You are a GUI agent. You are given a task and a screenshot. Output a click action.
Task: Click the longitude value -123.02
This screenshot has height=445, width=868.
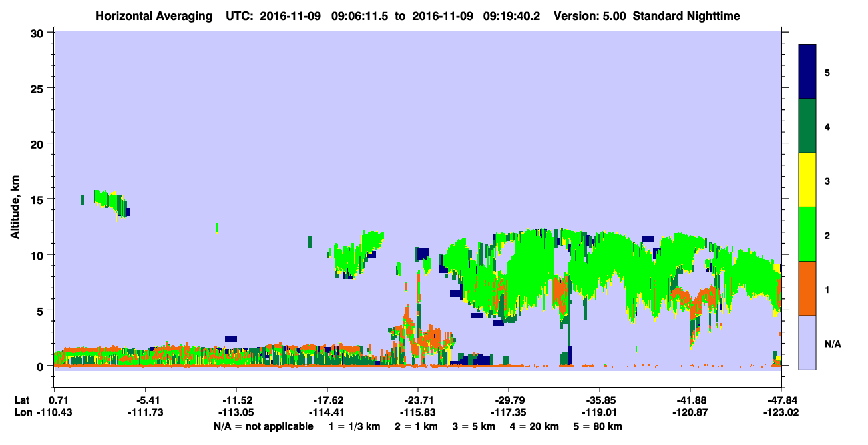tap(781, 412)
